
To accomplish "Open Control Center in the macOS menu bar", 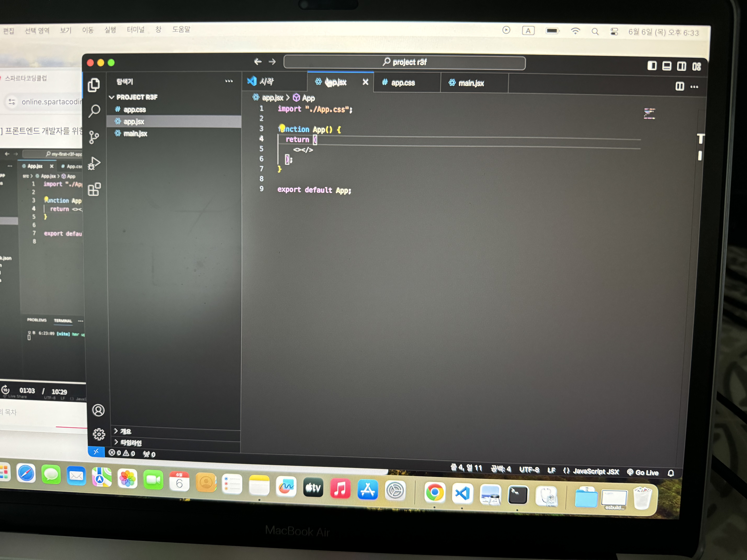I will (614, 32).
